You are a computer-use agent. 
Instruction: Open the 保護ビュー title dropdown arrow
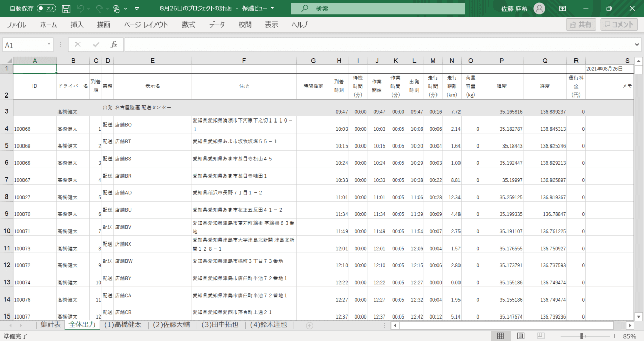click(x=273, y=8)
